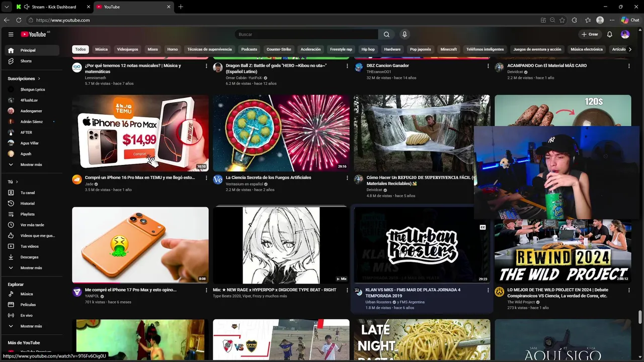This screenshot has width=644, height=362.
Task: Bookmark page with star icon
Action: (562, 20)
